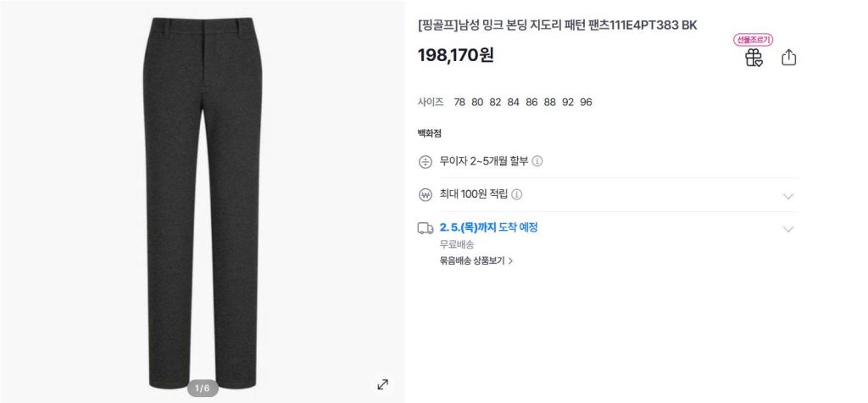Click the info icon beside 최대 100원 적립
This screenshot has width=868, height=403.
[516, 194]
